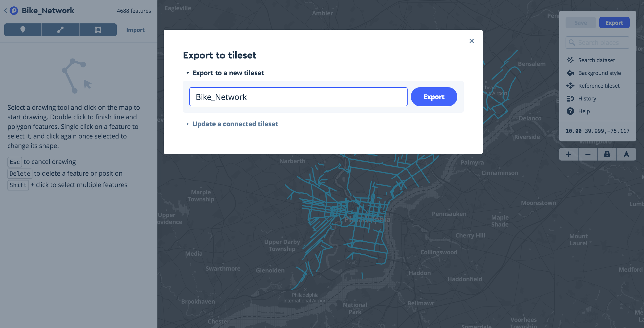Click the back arrow beside Bike_Network
The image size is (644, 328).
pyautogui.click(x=6, y=11)
